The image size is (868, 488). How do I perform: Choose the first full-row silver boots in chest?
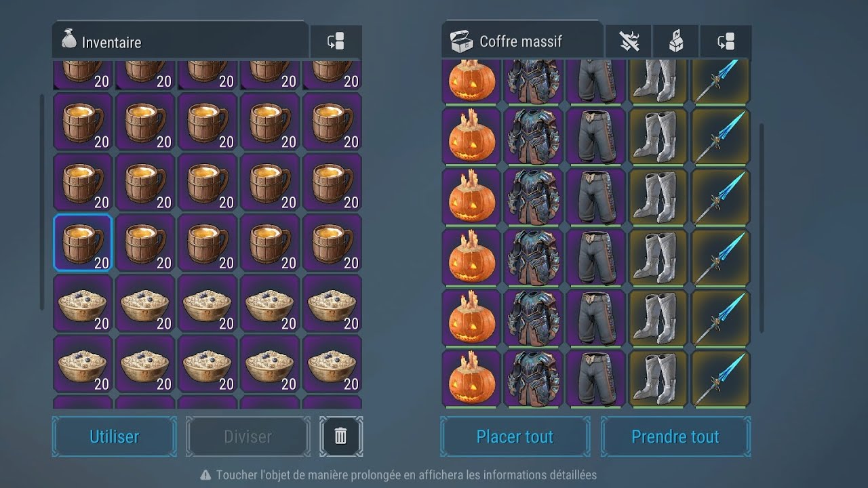click(658, 136)
